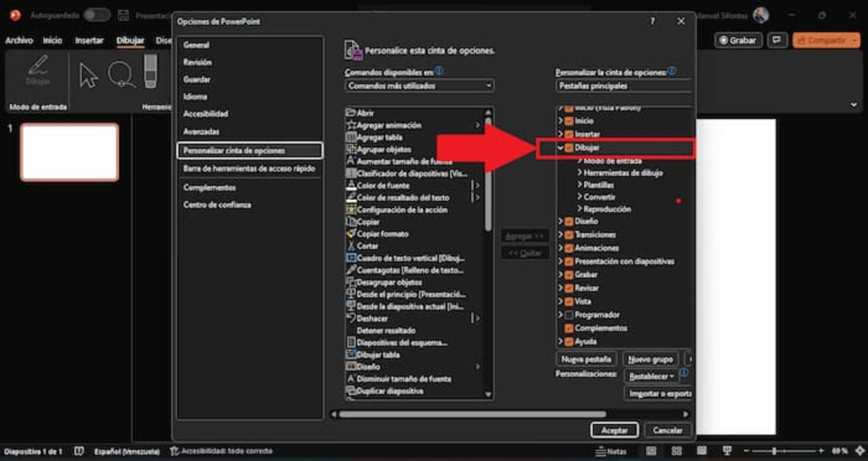Click the fit slide to window icon
This screenshot has width=868, height=461.
tap(860, 451)
